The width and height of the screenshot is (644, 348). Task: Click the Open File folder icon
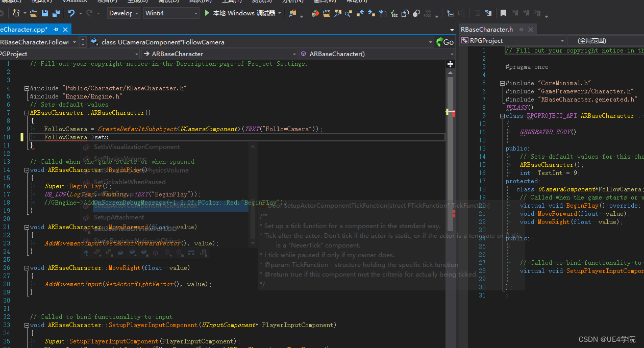[34, 13]
